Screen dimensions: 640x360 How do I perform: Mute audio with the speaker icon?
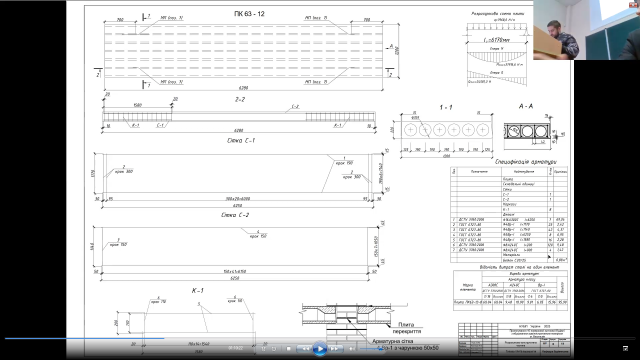(x=351, y=349)
